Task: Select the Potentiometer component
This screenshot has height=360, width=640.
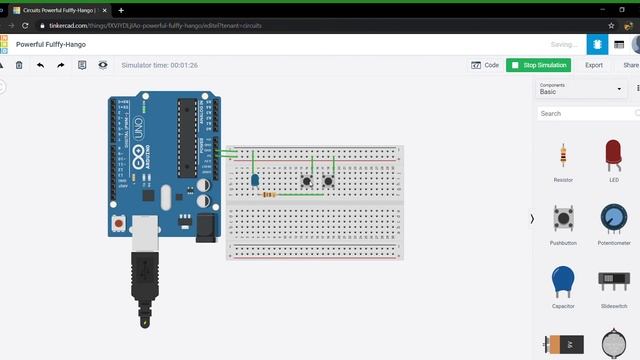Action: pyautogui.click(x=613, y=224)
